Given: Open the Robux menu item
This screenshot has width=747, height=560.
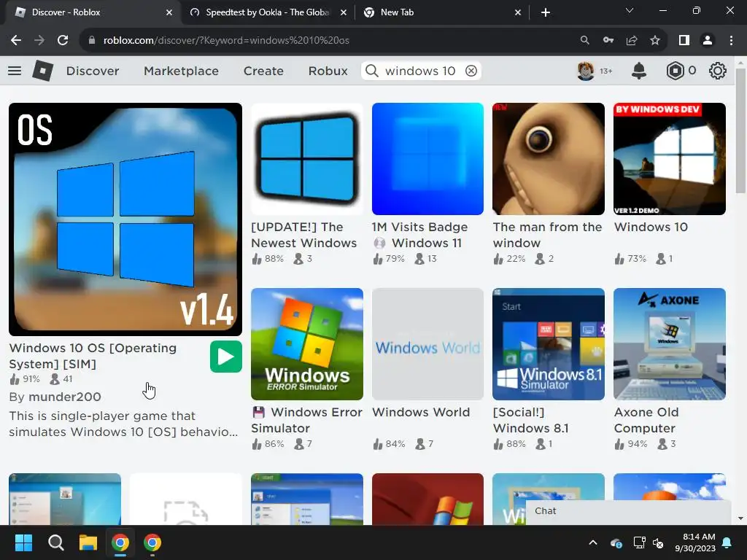Looking at the screenshot, I should [x=328, y=71].
